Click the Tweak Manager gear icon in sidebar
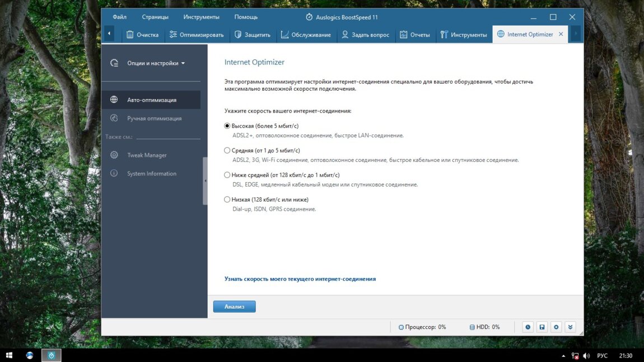 coord(114,155)
